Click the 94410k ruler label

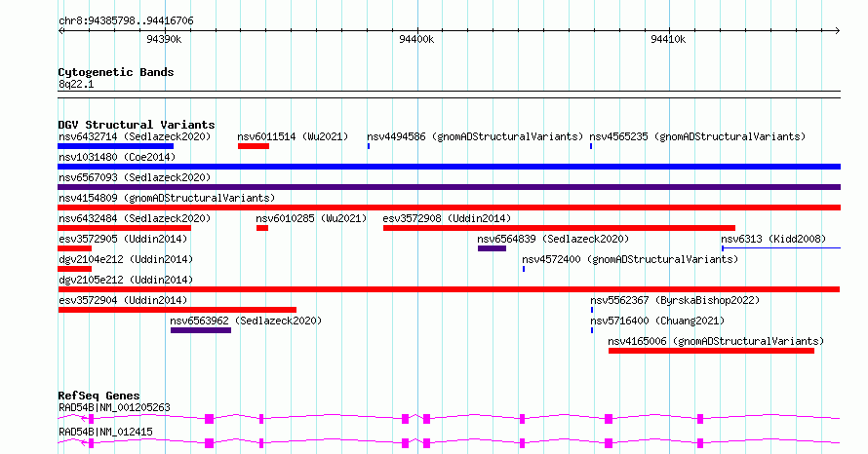pos(668,39)
